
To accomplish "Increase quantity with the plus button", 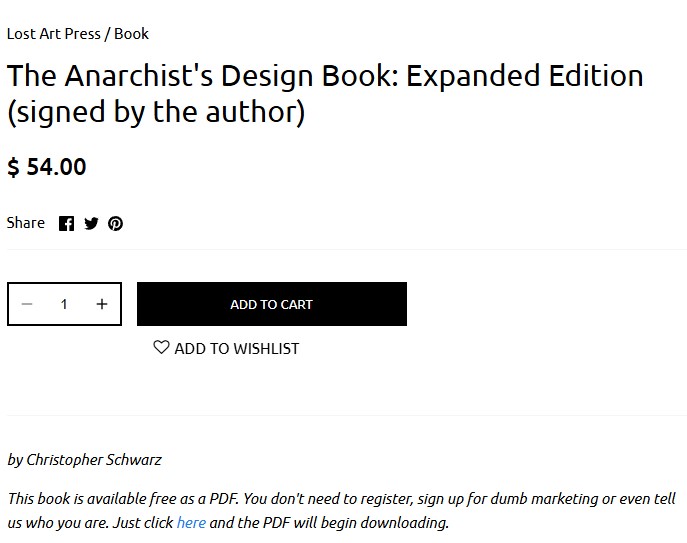I will pyautogui.click(x=102, y=304).
